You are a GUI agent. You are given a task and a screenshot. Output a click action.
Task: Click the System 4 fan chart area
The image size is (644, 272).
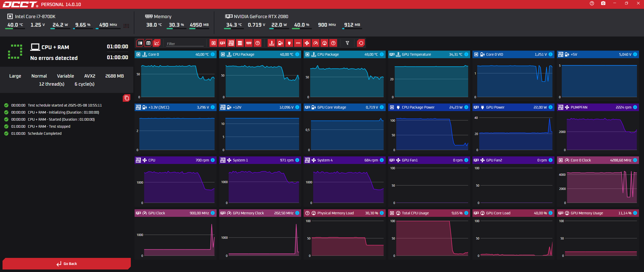pos(344,185)
